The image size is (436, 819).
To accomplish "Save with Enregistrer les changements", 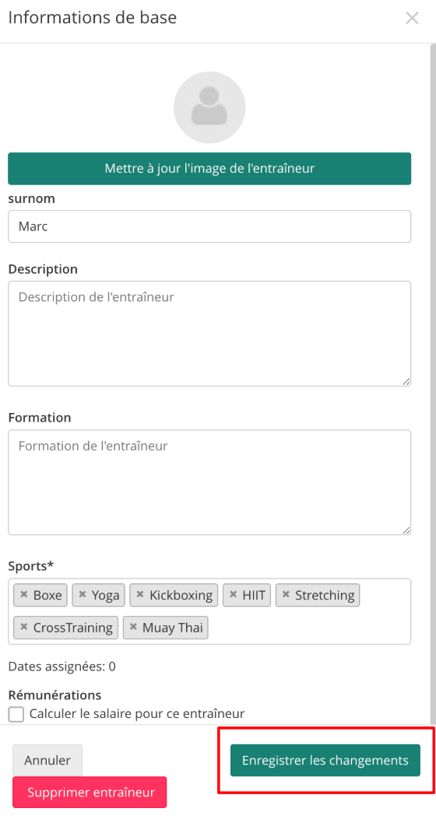I will 325,760.
